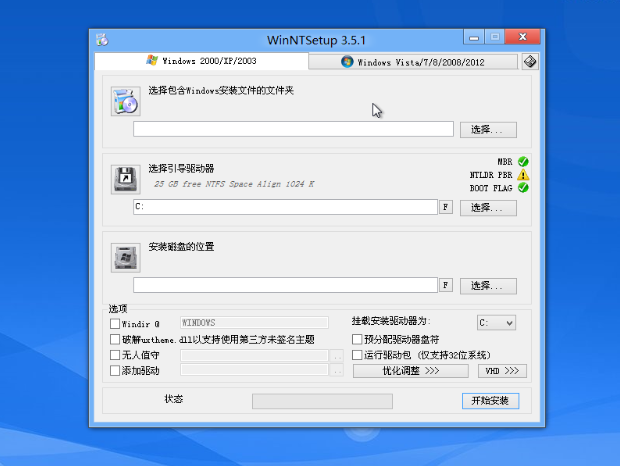Image resolution: width=620 pixels, height=466 pixels.
Task: Click the MBR green checkmark status icon
Action: tap(523, 162)
